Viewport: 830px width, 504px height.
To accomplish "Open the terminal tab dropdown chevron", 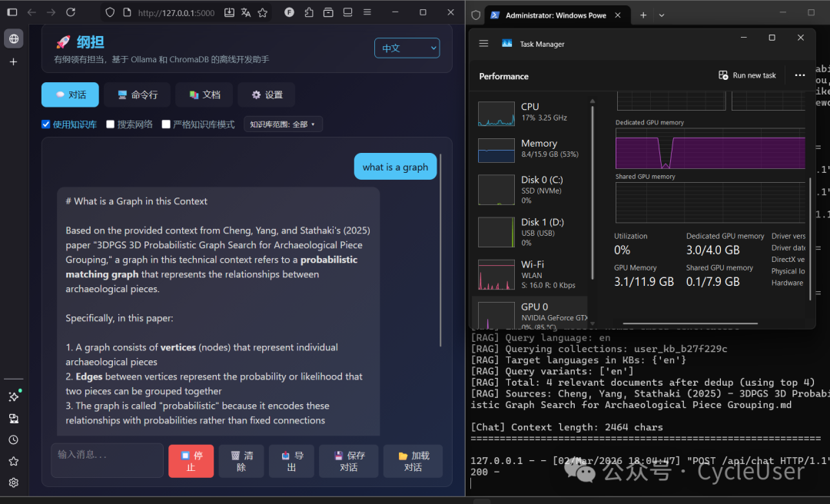I will [662, 15].
